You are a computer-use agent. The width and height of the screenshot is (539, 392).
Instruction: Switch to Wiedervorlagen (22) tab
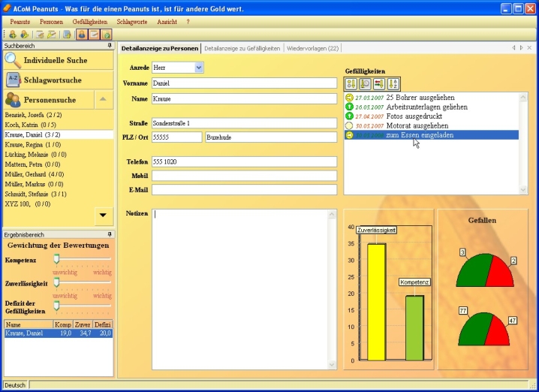tap(312, 48)
